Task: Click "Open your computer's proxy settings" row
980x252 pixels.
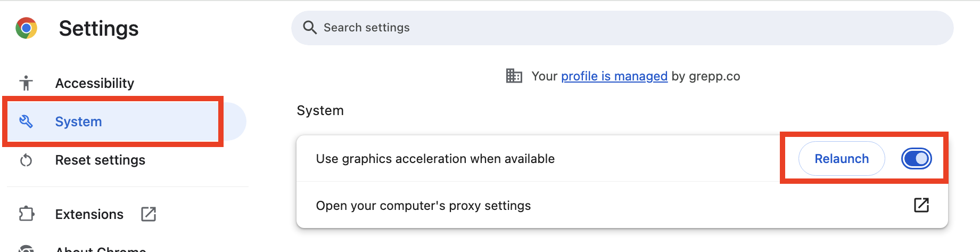Action: (622, 205)
